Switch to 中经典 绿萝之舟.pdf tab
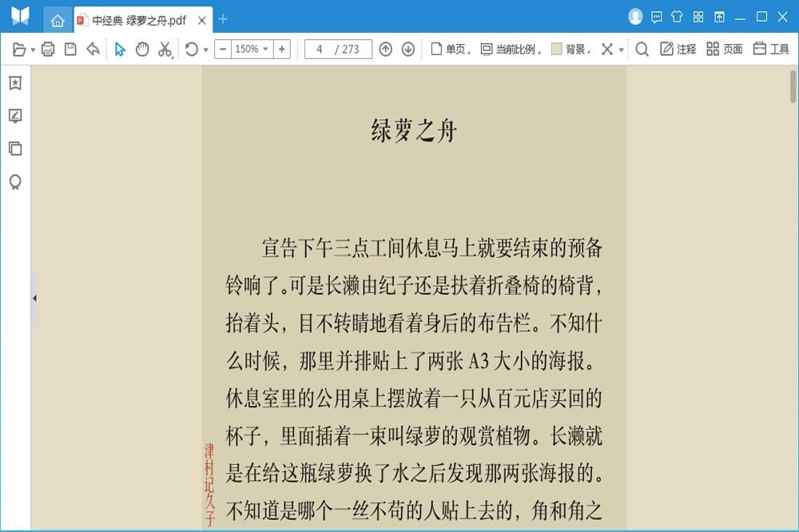This screenshot has height=532, width=799. point(138,21)
